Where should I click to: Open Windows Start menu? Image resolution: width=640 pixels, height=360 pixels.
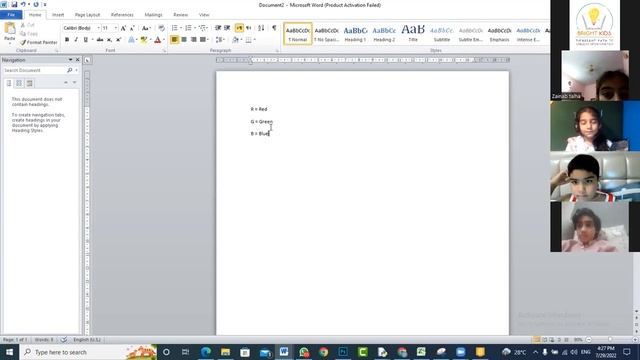9,352
